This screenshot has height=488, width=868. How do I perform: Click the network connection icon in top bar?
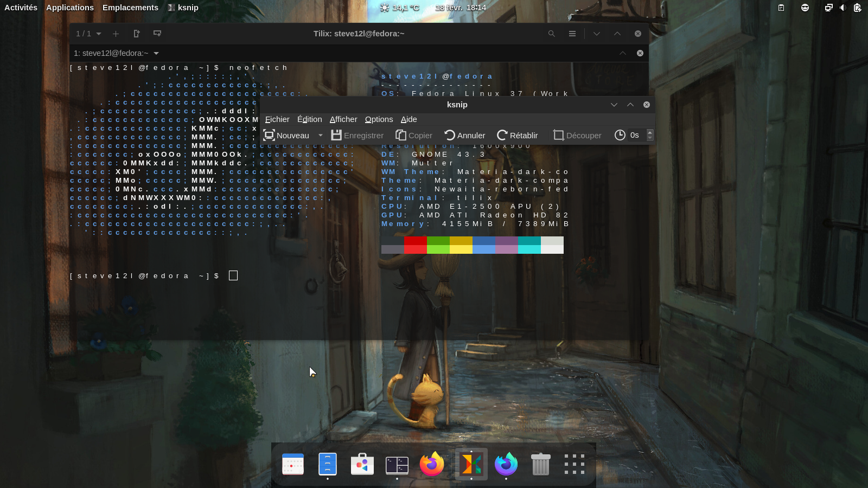[x=828, y=8]
